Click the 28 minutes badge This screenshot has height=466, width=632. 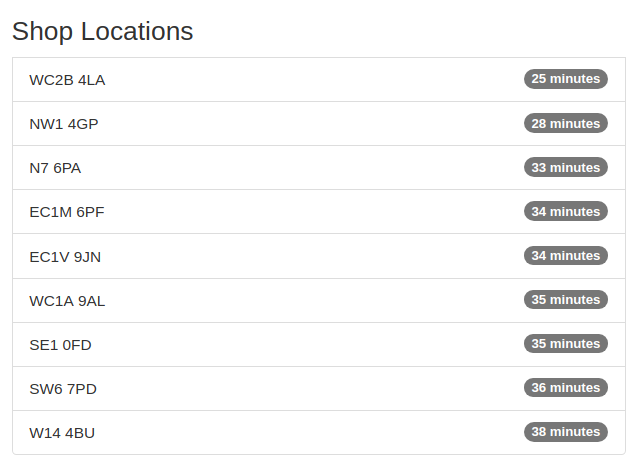click(565, 123)
